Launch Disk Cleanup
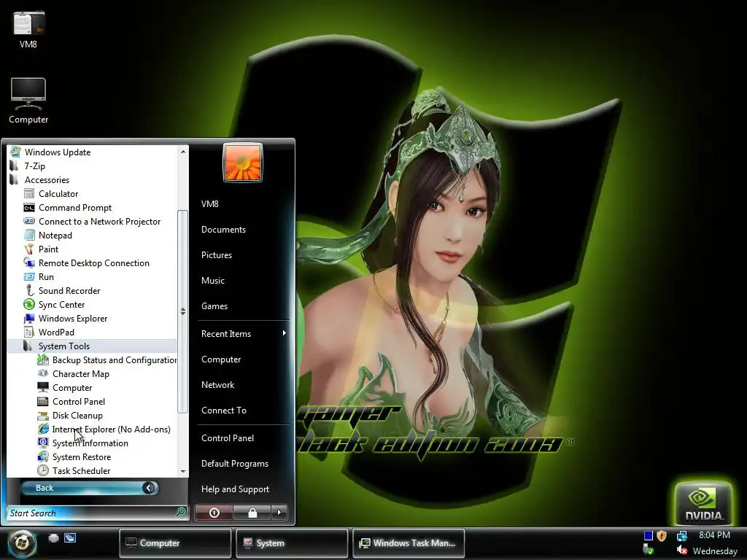Screen dimensions: 747x560 click(x=77, y=415)
